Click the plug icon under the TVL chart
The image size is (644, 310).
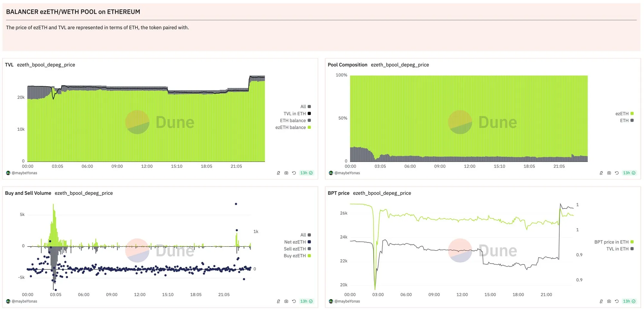(279, 173)
